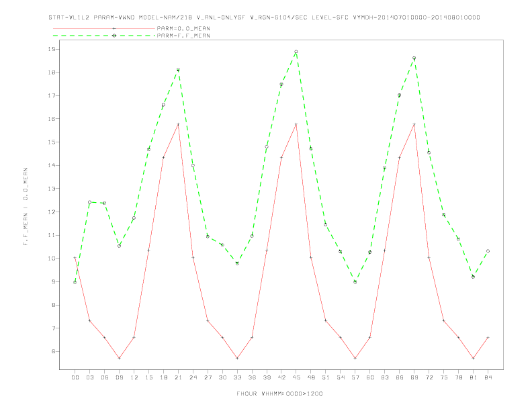The height and width of the screenshot is (411, 532).
Task: Click the red minimum point at hour 33
Action: 237,358
